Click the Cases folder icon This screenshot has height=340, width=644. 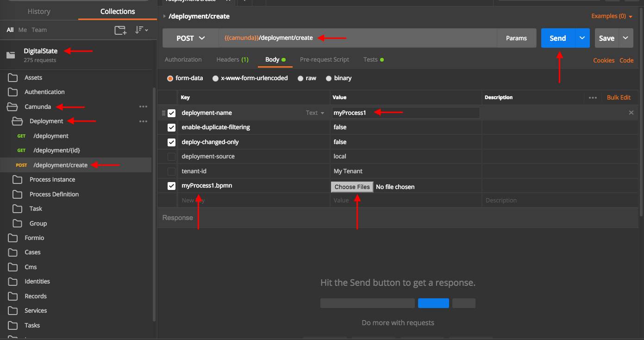point(13,252)
